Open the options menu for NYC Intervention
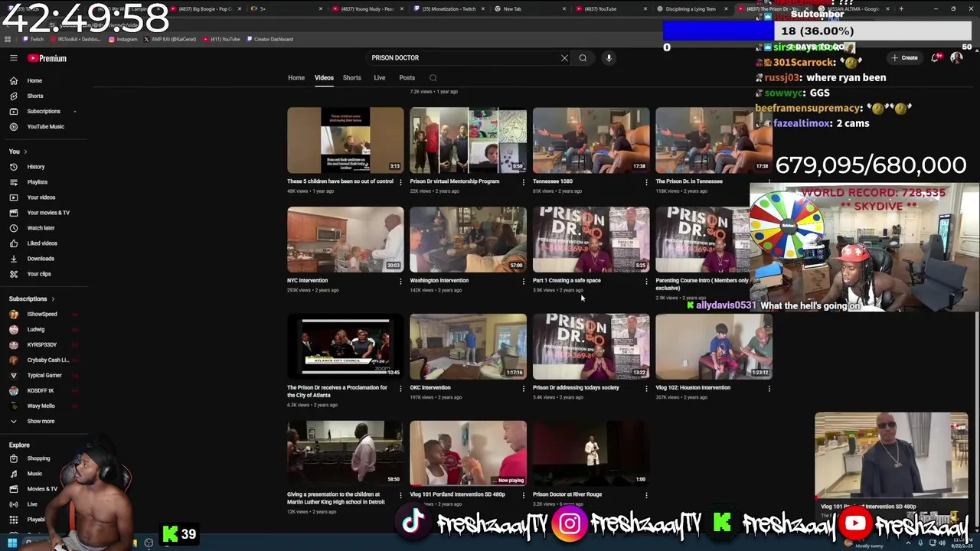Screen dimensions: 980x551 pyautogui.click(x=400, y=282)
